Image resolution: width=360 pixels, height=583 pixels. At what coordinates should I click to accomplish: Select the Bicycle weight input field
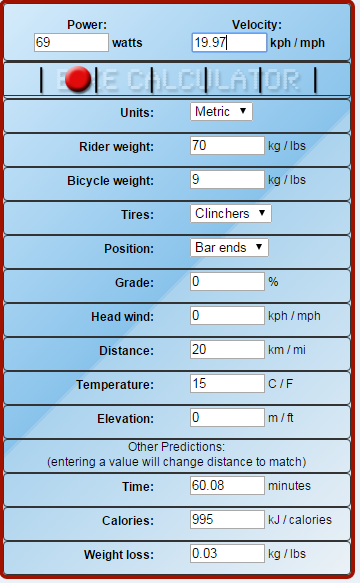227,180
